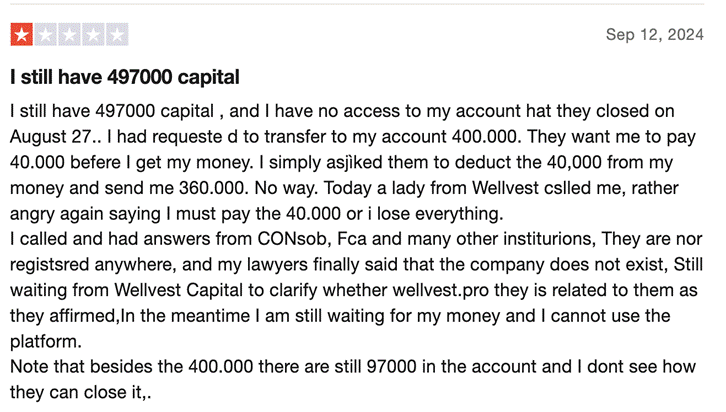Screen dimensions: 726x412
Task: Open the 'I still have 497000 capital' review title
Action: (x=125, y=77)
